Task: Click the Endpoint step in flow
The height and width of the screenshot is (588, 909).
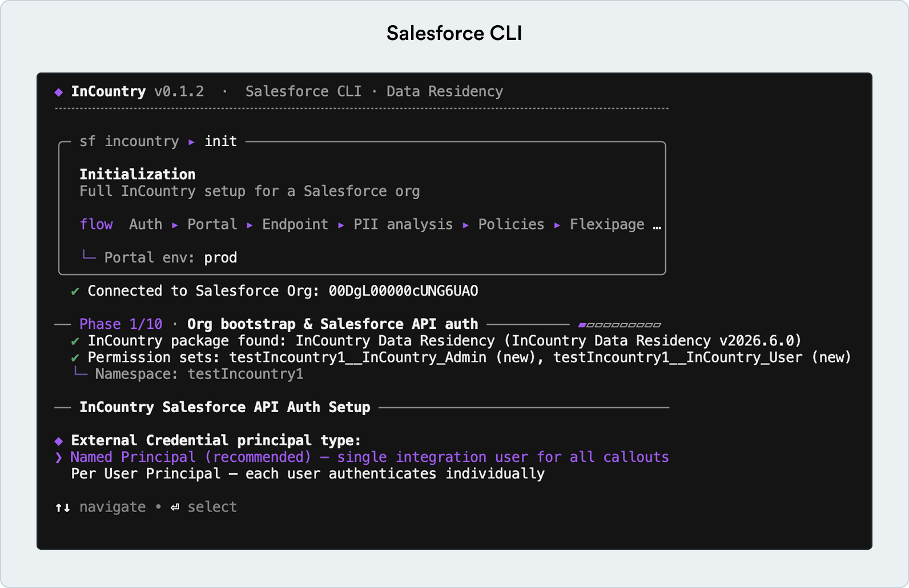Action: coord(295,224)
